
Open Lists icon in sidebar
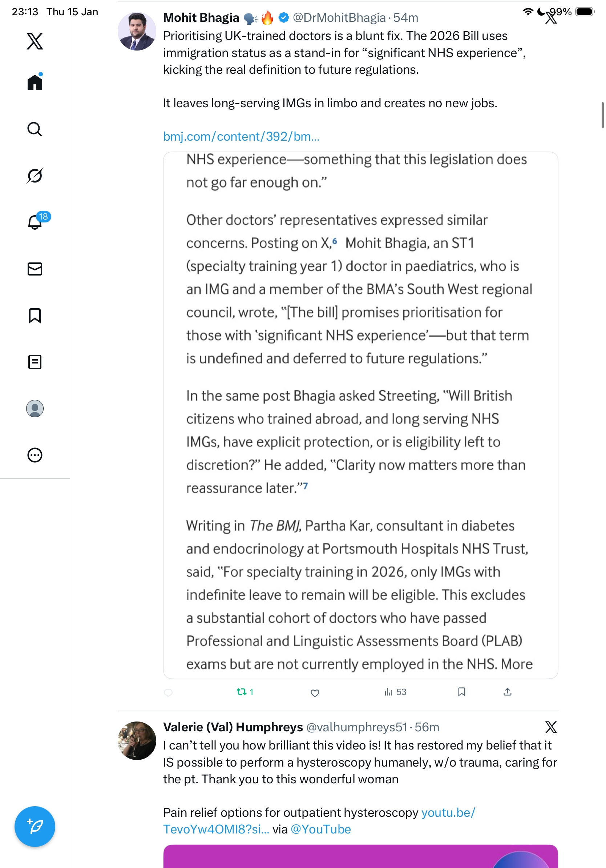point(35,362)
